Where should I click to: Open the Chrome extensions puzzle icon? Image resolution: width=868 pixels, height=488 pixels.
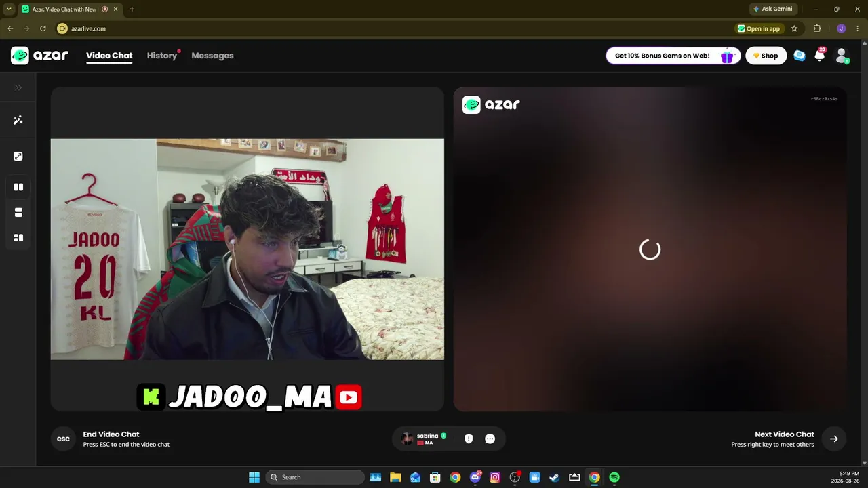[817, 28]
